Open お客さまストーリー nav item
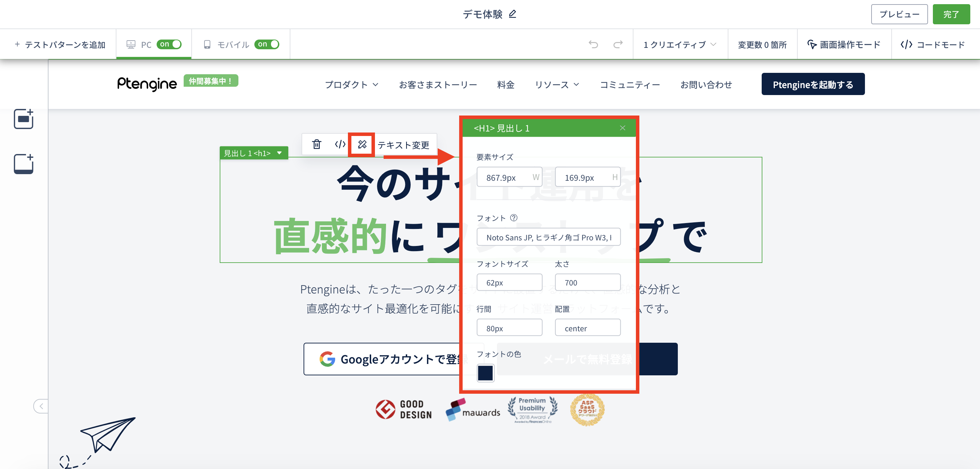This screenshot has width=980, height=469. 438,85
